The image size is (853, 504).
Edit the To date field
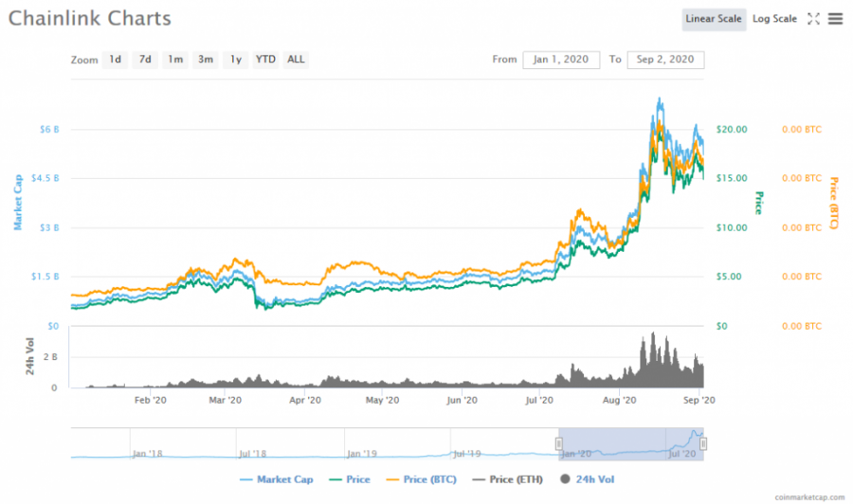665,60
